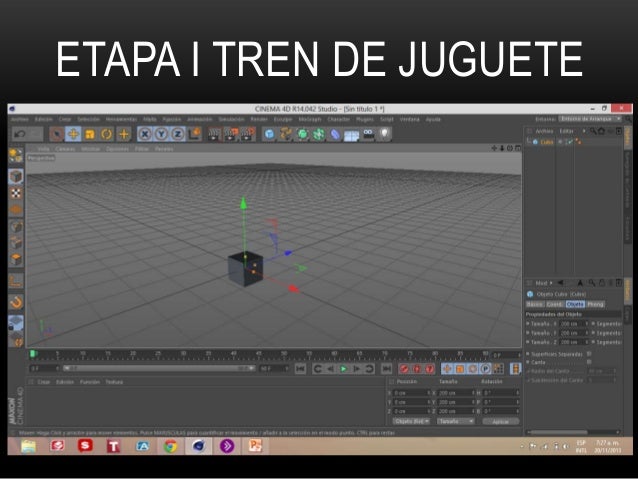Open the blue deformer icon
The image size is (638, 479).
coord(335,134)
